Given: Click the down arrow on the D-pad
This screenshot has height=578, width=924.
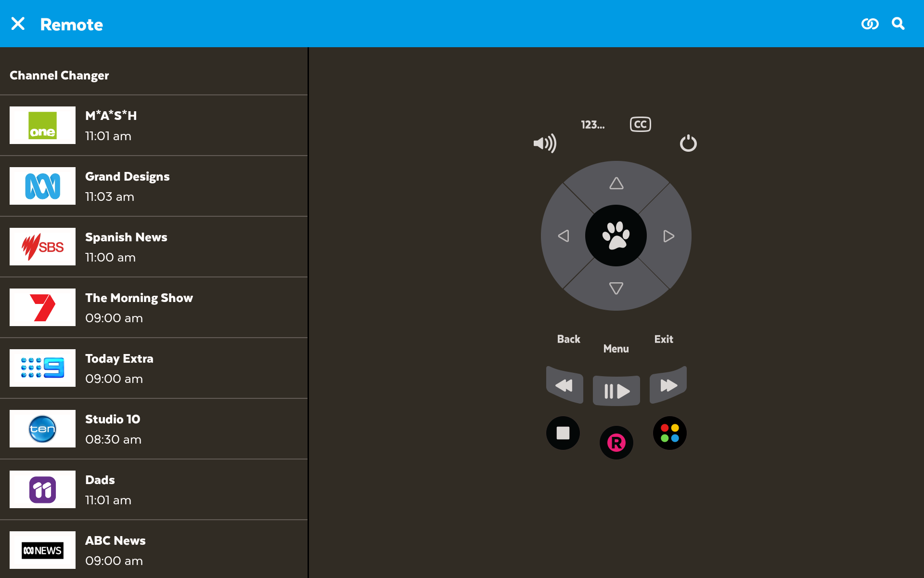Looking at the screenshot, I should (x=616, y=288).
